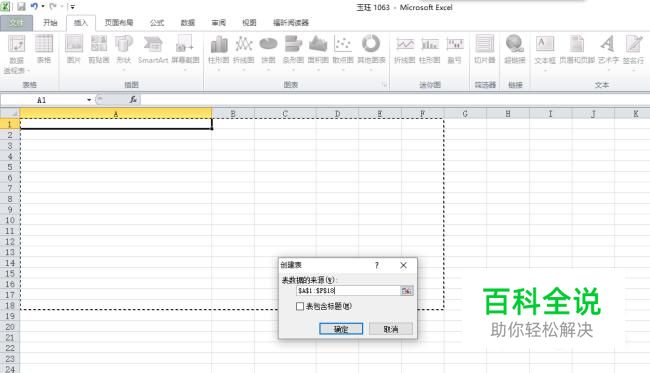Click the Table (表格) ribbon icon
The width and height of the screenshot is (650, 373).
click(44, 50)
